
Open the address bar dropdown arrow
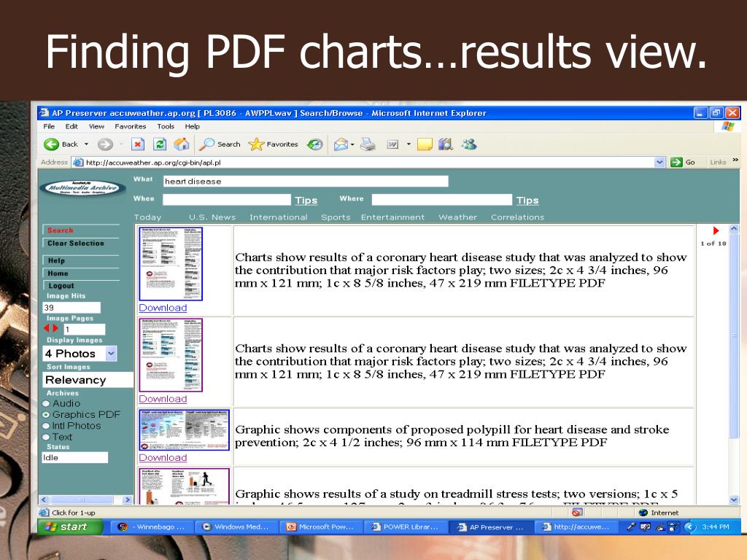tap(659, 163)
